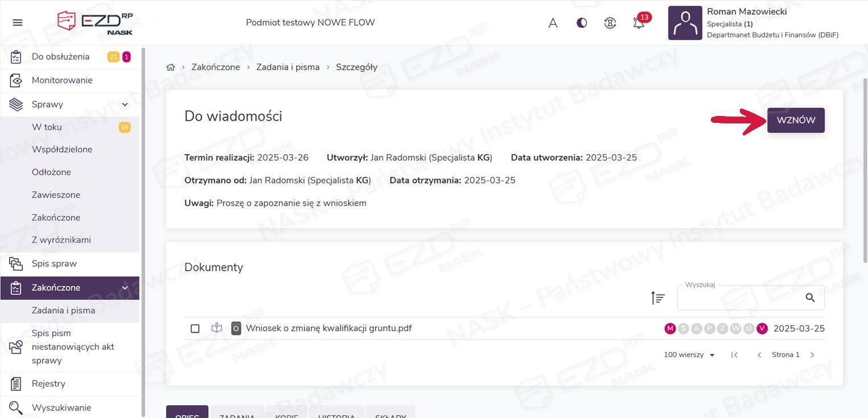
Task: Toggle the contrast mode icon
Action: coord(582,23)
